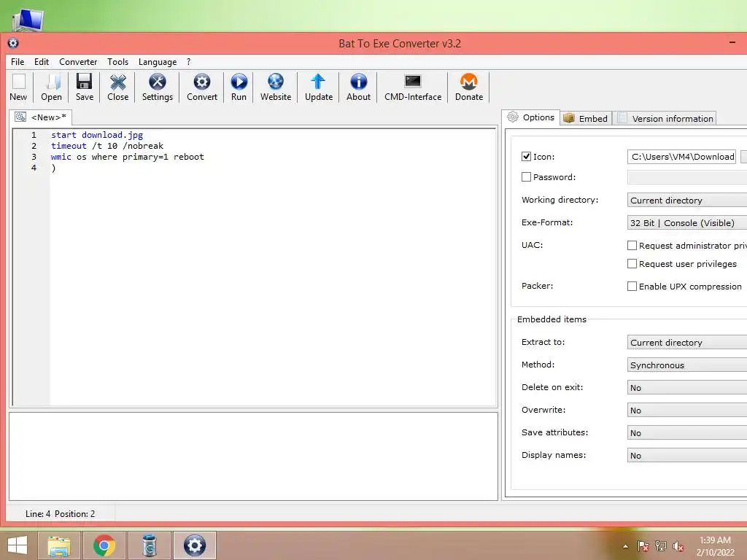Uncheck the Icon checkbox
This screenshot has height=560, width=747.
click(526, 157)
